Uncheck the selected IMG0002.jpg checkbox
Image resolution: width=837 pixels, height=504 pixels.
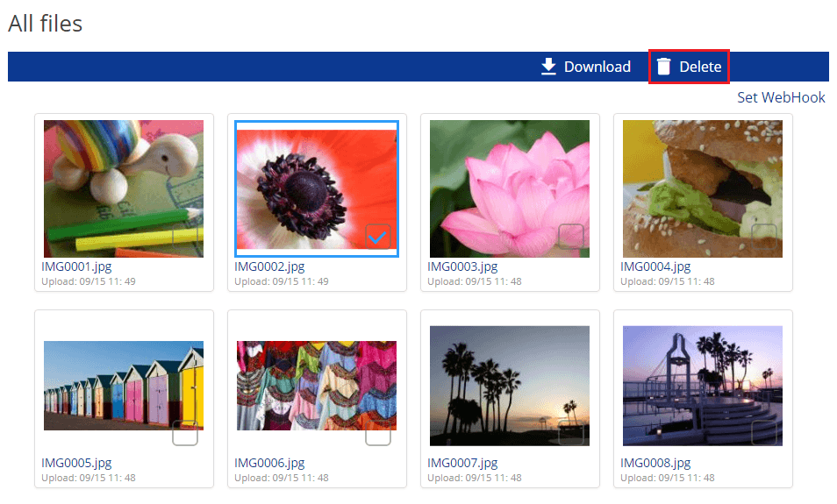click(x=378, y=236)
